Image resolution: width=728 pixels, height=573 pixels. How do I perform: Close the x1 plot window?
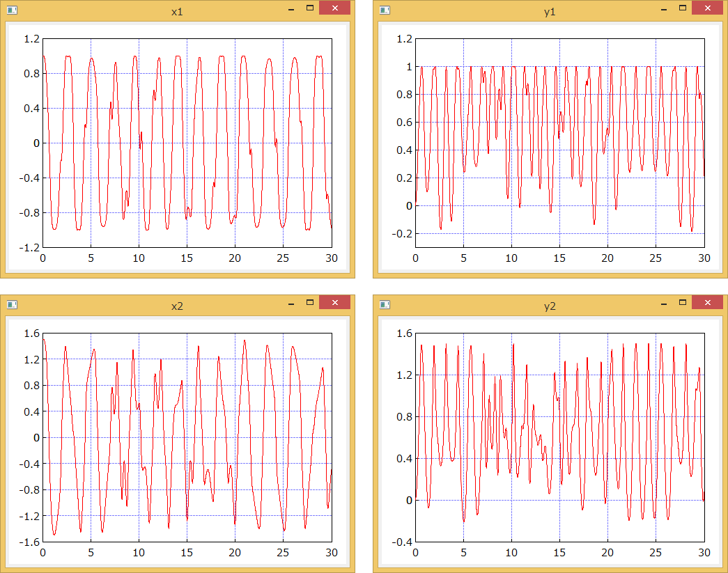point(335,9)
